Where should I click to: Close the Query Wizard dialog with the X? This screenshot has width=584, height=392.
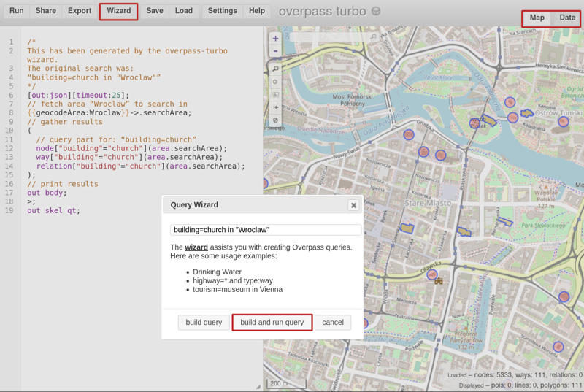coord(353,205)
